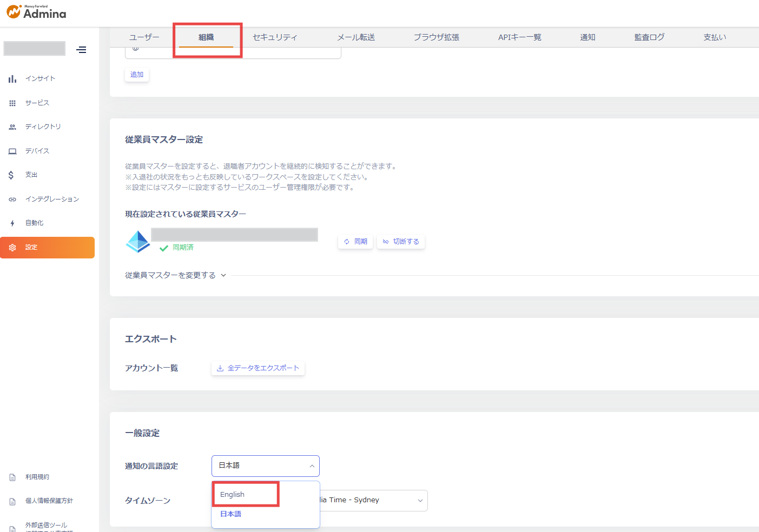Image resolution: width=759 pixels, height=532 pixels.
Task: Open the 個人情報保護方針 link
Action: tap(49, 501)
